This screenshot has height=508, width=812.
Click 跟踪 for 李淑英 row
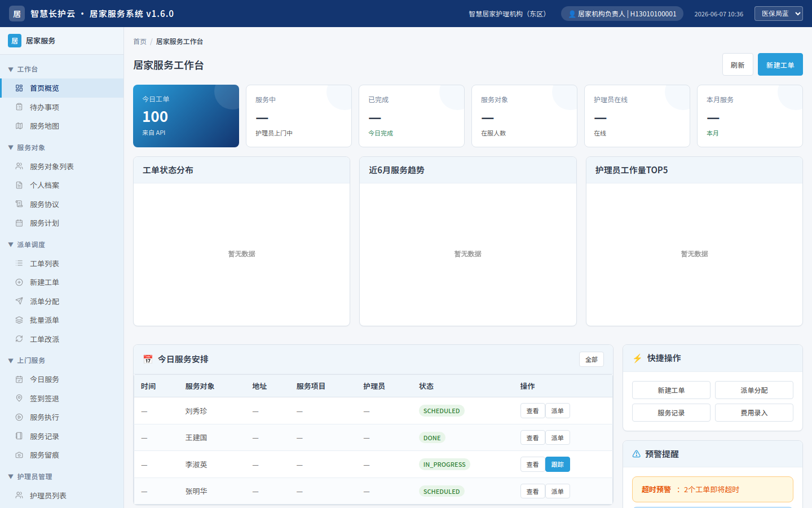pos(557,465)
